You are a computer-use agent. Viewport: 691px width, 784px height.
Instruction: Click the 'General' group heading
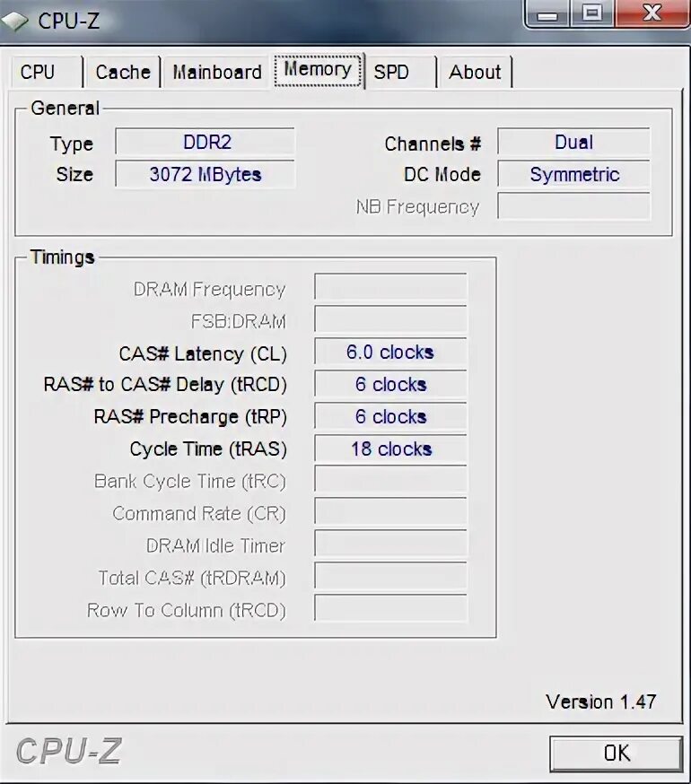pyautogui.click(x=65, y=108)
